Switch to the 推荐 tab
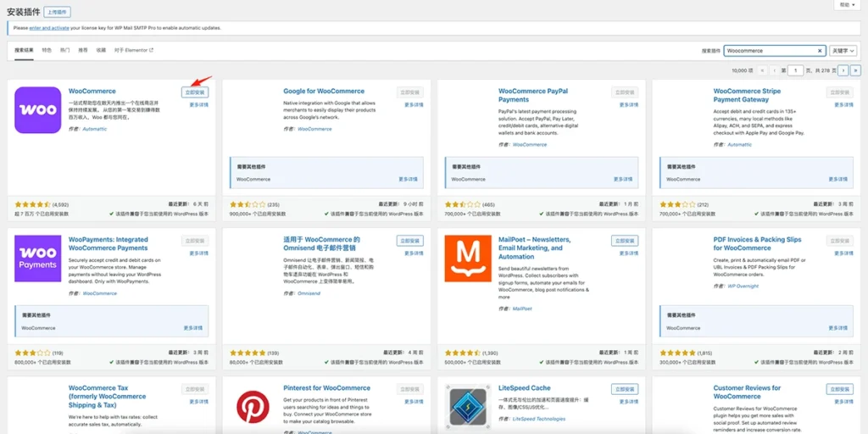 [82, 50]
